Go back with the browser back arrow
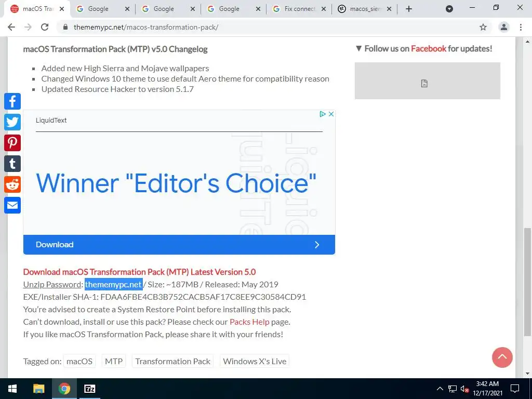This screenshot has width=532, height=399. pos(11,27)
